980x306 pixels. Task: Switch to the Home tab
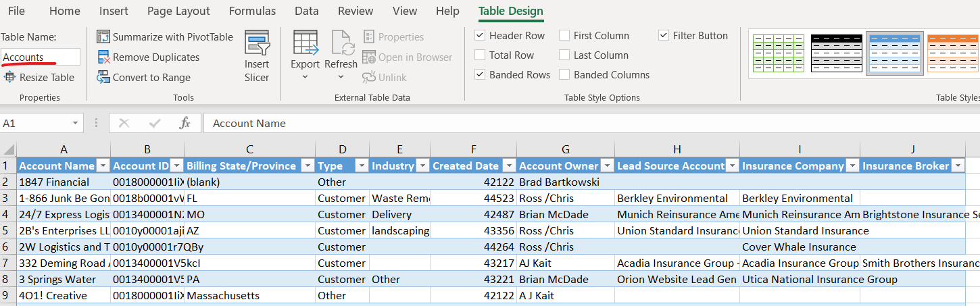(65, 11)
